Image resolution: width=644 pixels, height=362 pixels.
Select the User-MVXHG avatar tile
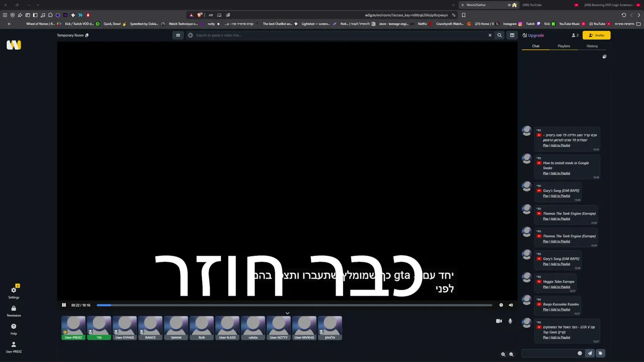(304, 328)
